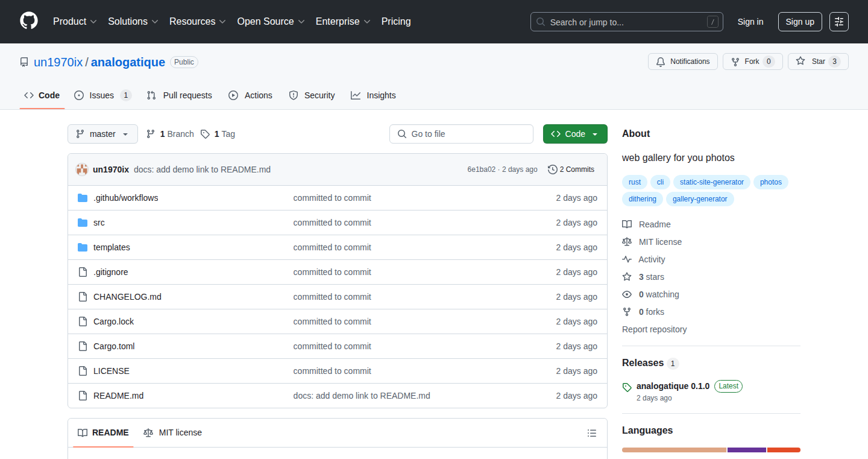The image size is (868, 459).
Task: Click the folder icon next to templates
Action: (x=83, y=247)
